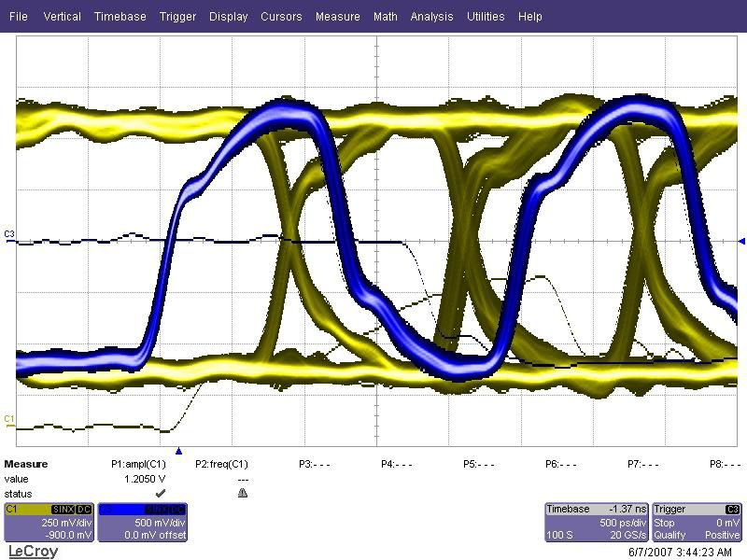Click the P2 status warning icon
Viewport: 747px width, 560px height.
(242, 492)
